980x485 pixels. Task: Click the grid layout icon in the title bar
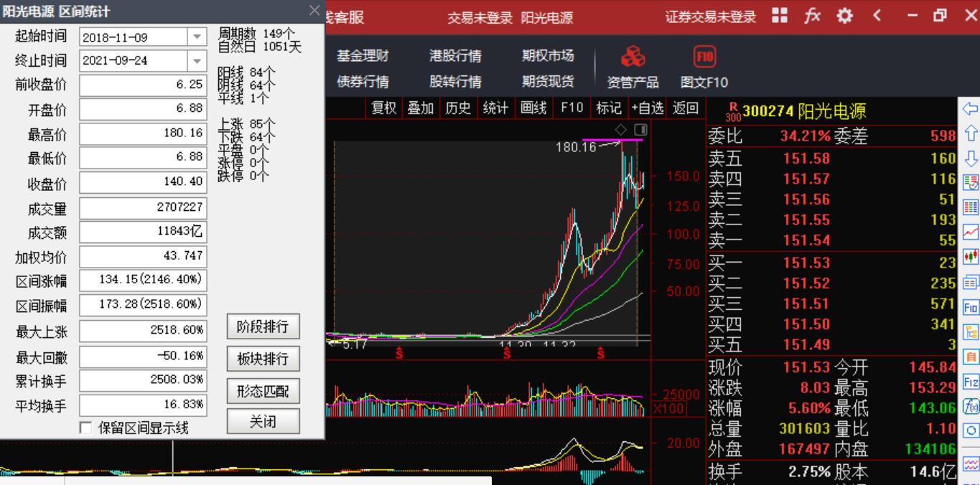(x=779, y=16)
